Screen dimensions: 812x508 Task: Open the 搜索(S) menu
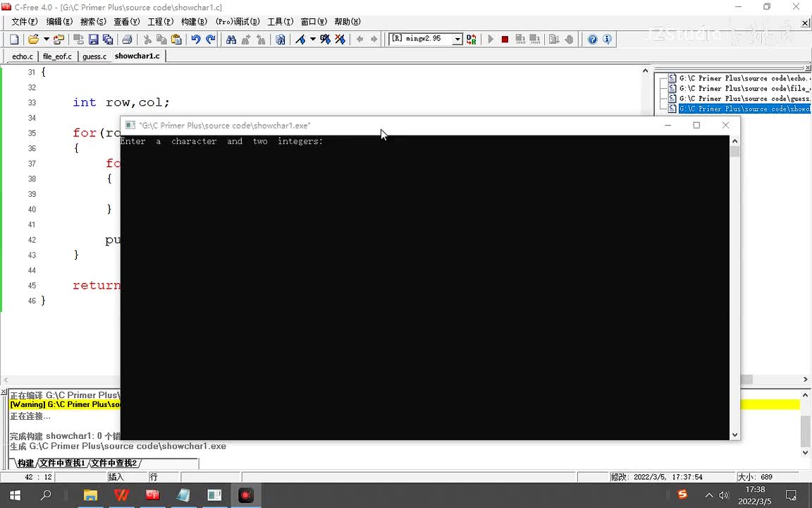coord(93,22)
